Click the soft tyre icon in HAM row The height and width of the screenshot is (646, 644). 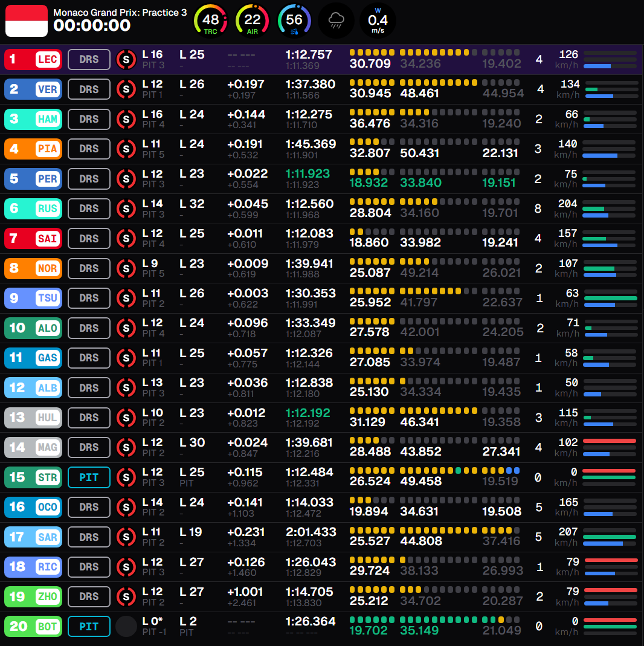click(x=126, y=119)
